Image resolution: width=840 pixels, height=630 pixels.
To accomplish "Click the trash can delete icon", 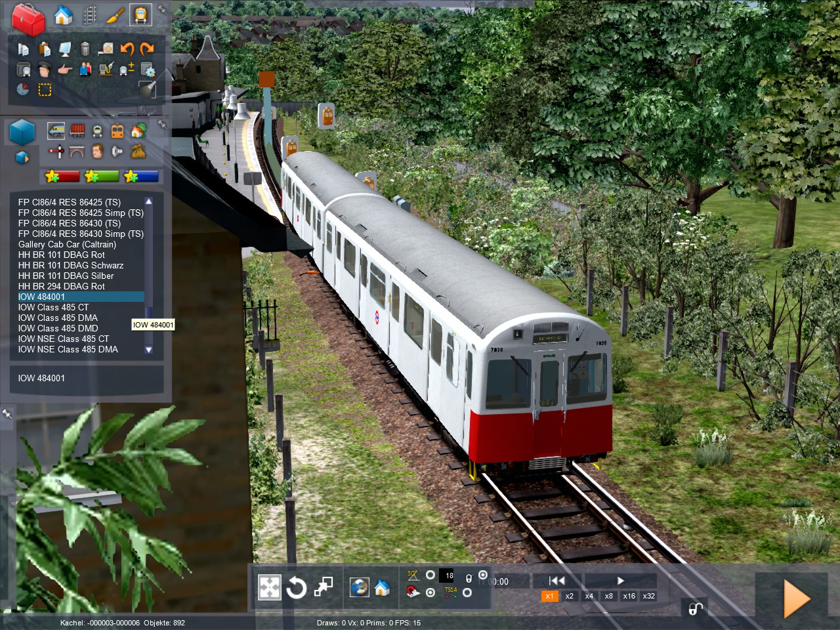I will coord(85,48).
